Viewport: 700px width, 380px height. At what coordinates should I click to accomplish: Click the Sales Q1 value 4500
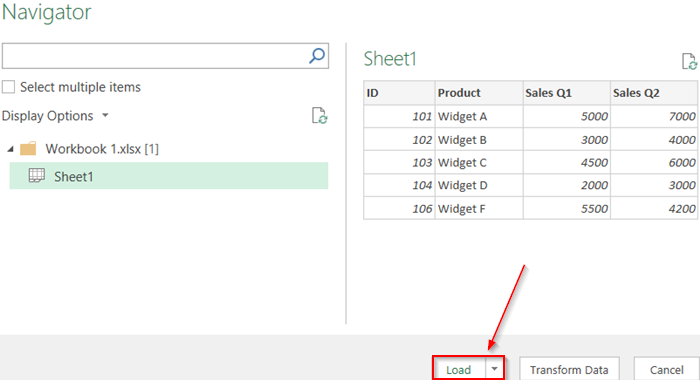point(567,163)
